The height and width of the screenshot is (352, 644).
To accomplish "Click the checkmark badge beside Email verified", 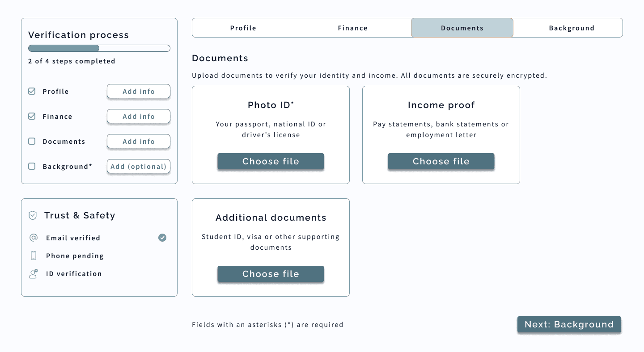I will (162, 238).
